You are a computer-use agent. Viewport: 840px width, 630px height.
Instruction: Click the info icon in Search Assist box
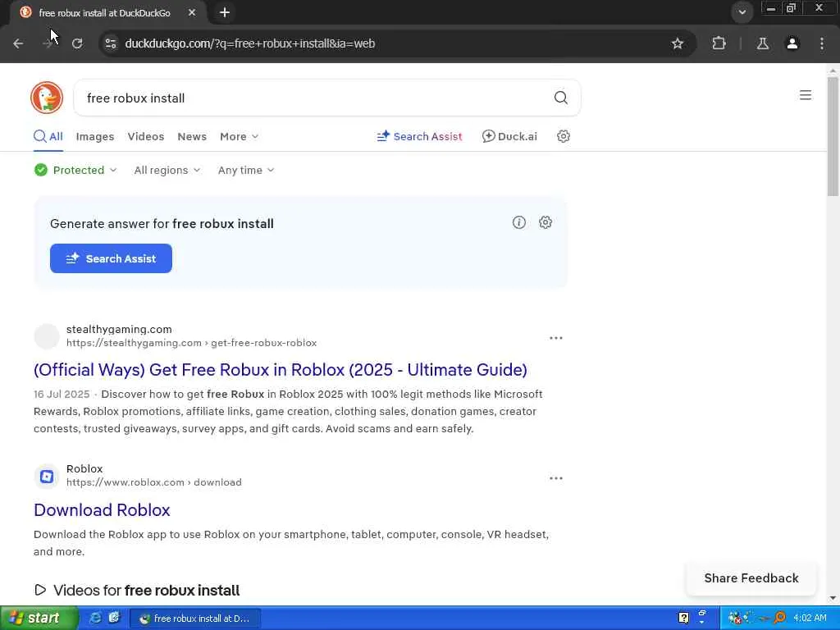pyautogui.click(x=518, y=222)
